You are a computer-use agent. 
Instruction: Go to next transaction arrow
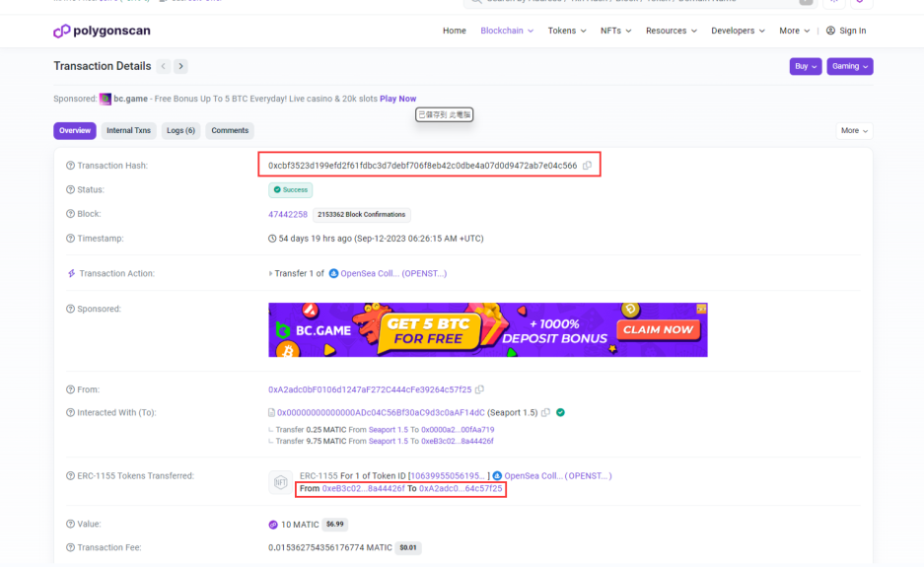(180, 66)
